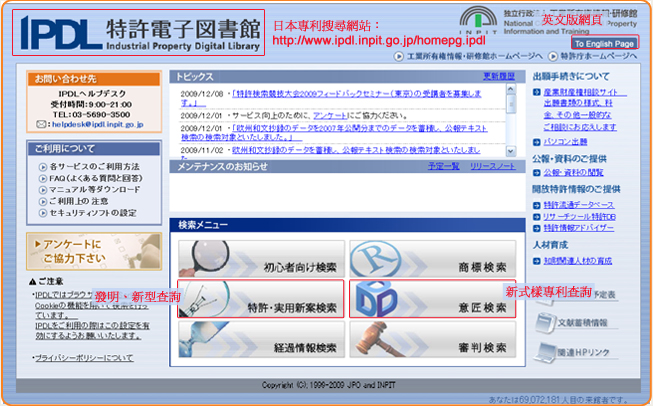Open 初心者向け検索 search button
The height and width of the screenshot is (406, 653).
[261, 259]
